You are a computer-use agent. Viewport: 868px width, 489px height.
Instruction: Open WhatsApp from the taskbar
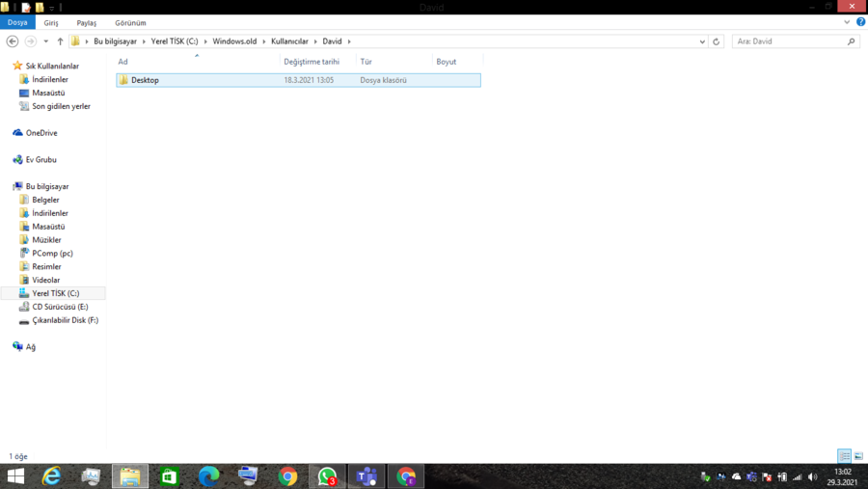pos(327,476)
